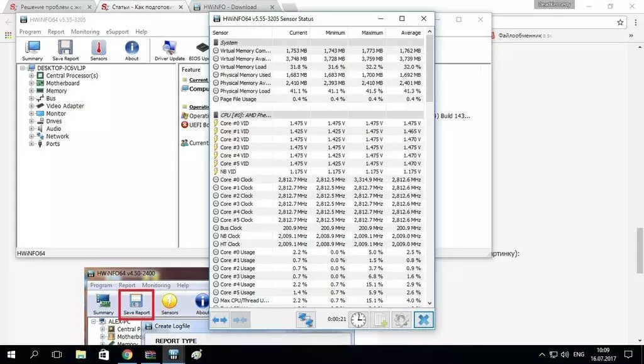Open taskbar search magnifier

point(34,355)
